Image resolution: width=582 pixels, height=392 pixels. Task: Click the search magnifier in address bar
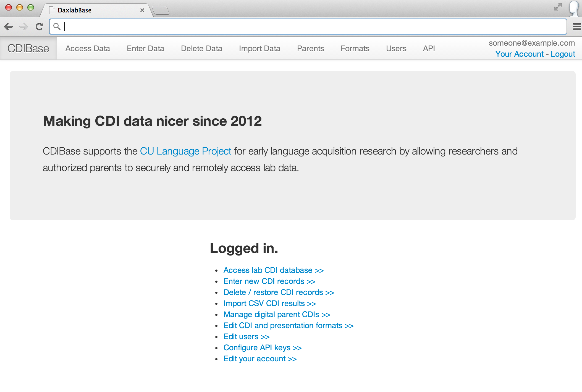tap(57, 27)
